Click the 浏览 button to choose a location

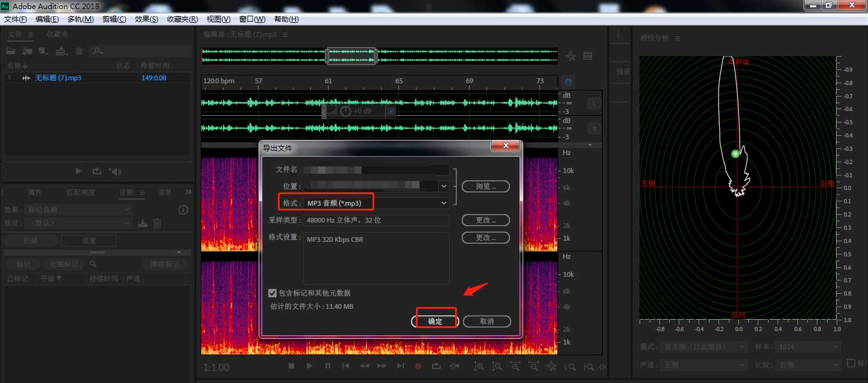[486, 186]
